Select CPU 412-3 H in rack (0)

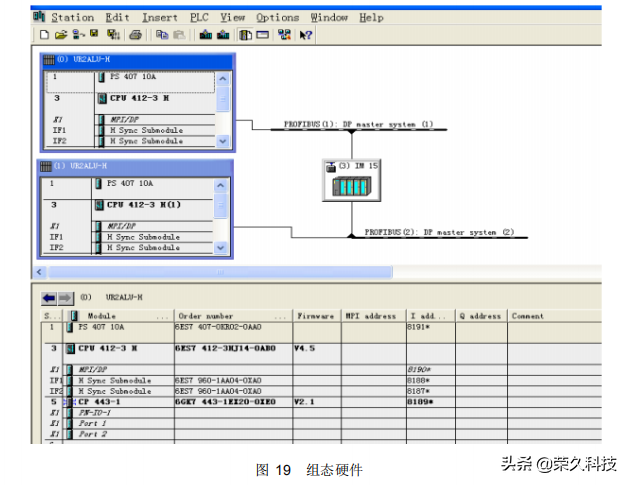tap(138, 99)
